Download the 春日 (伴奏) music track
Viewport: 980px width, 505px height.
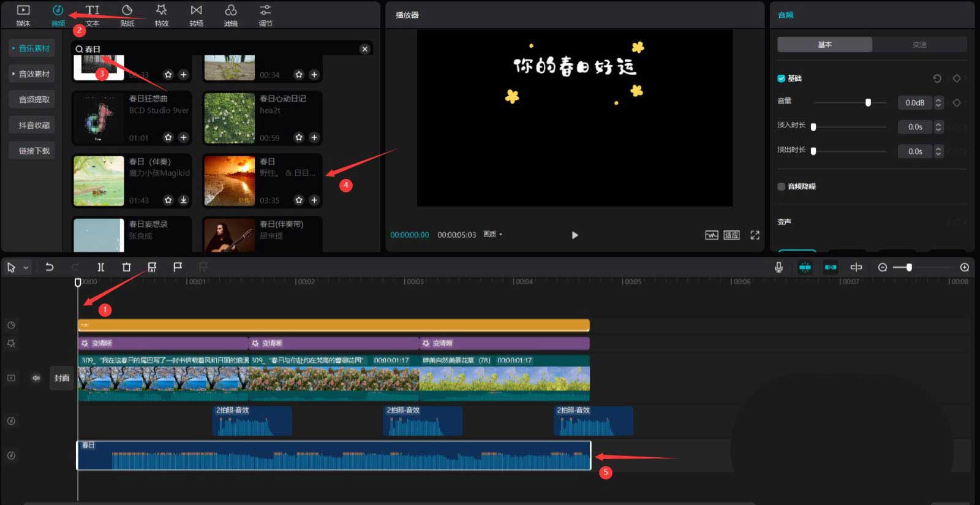183,200
